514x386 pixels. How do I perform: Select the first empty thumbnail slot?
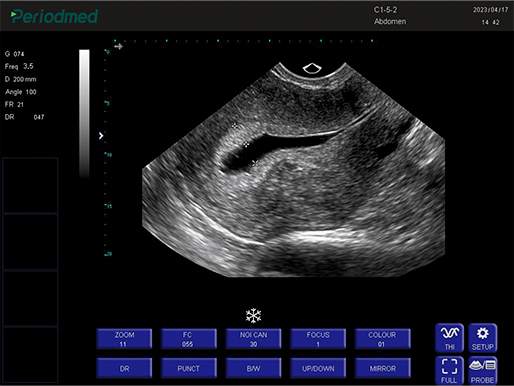coord(30,185)
